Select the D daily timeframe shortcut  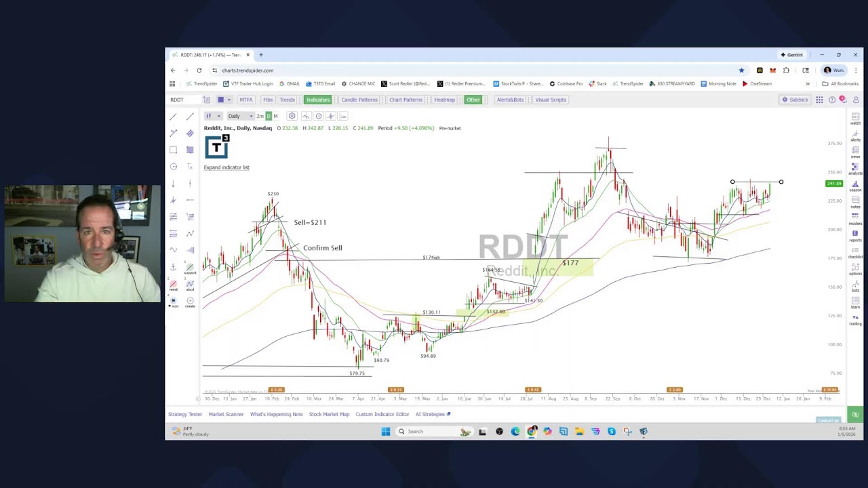pyautogui.click(x=269, y=116)
